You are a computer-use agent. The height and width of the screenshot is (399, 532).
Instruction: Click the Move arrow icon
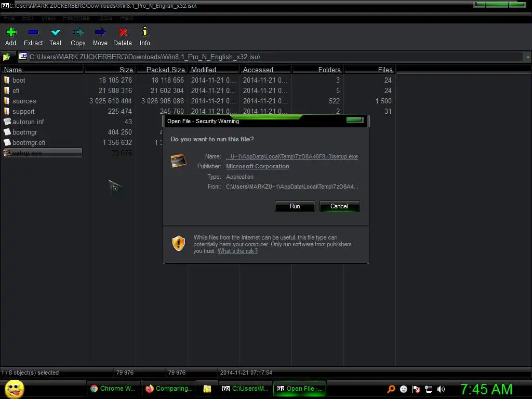coord(100,32)
